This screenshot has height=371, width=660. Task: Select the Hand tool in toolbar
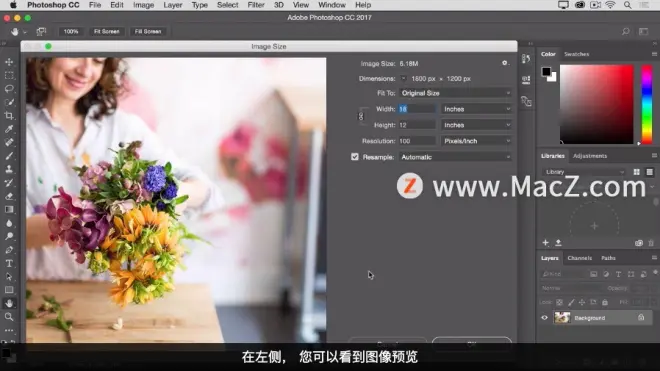(x=9, y=303)
